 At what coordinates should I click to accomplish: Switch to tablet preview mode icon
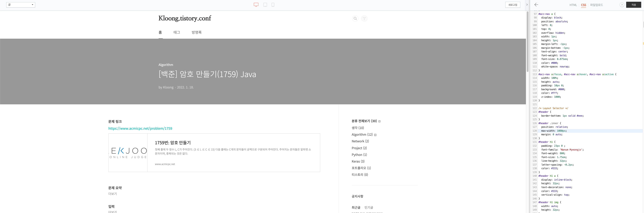coord(265,5)
